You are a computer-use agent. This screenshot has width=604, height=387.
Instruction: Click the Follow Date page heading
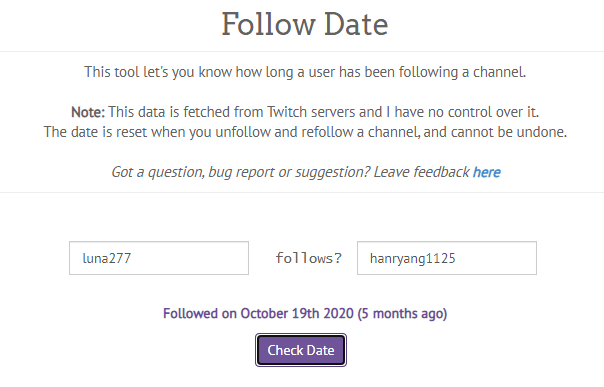[305, 24]
